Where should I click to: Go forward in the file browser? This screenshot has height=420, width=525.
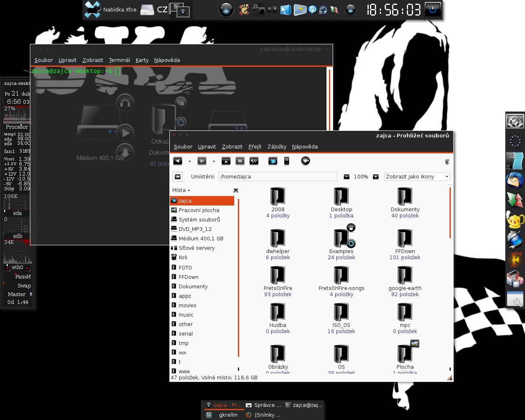pyautogui.click(x=202, y=161)
